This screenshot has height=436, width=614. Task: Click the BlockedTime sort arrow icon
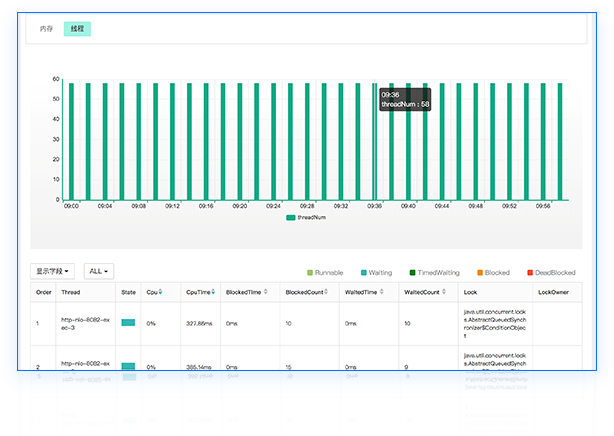(x=265, y=292)
